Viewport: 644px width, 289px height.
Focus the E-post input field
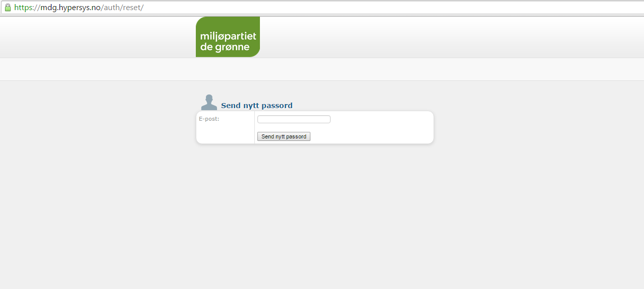(294, 119)
